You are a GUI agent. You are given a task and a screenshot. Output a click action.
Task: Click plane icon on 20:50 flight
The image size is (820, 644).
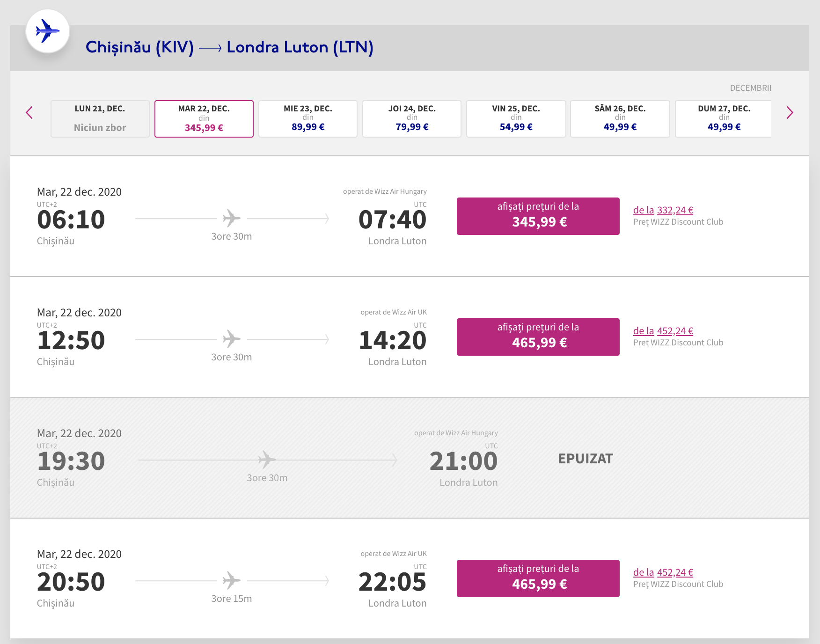point(232,580)
